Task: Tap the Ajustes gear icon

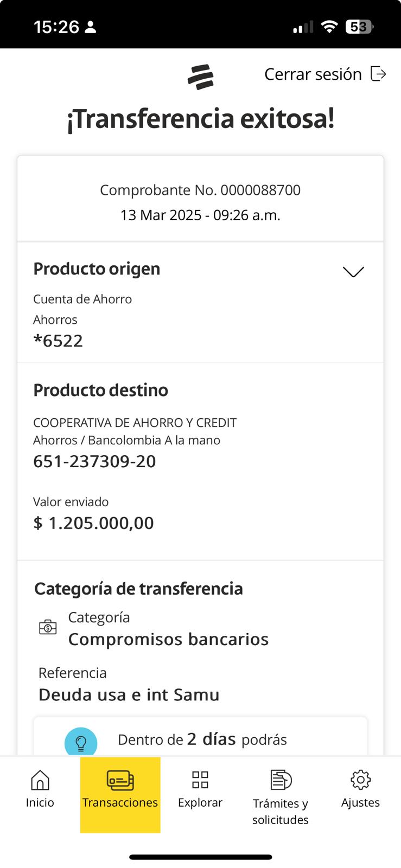Action: tap(360, 780)
